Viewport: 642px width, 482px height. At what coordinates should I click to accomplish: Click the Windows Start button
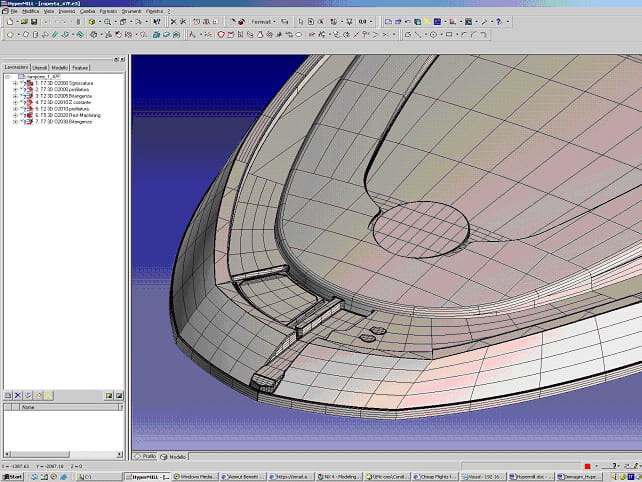point(13,477)
